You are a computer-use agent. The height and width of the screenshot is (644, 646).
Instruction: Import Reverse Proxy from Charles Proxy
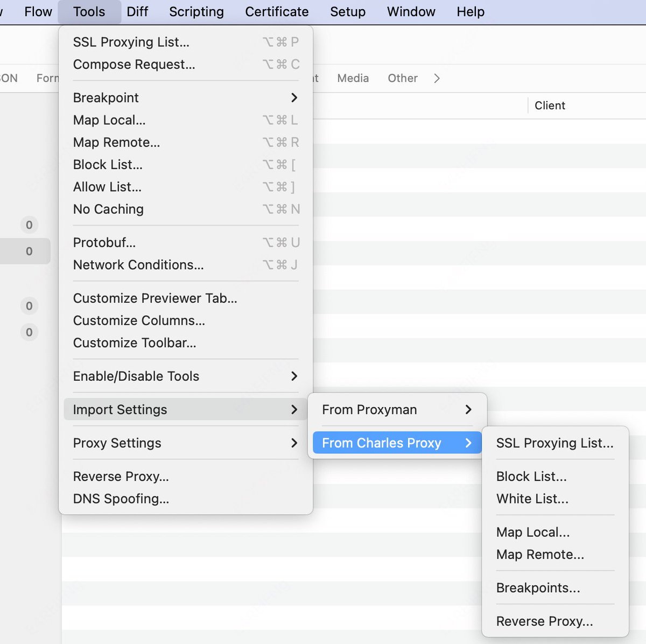[x=555, y=621]
